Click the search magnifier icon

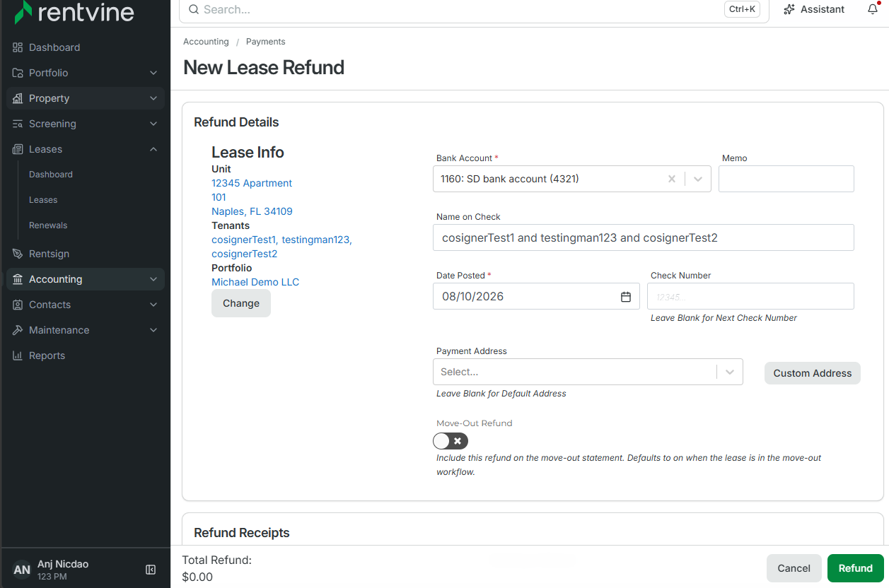(193, 9)
